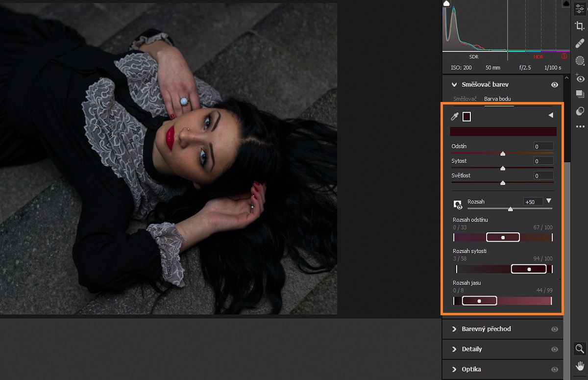Toggle visibility of Směšovač barev panel
Viewport: 588px width, 380px height.
point(555,85)
